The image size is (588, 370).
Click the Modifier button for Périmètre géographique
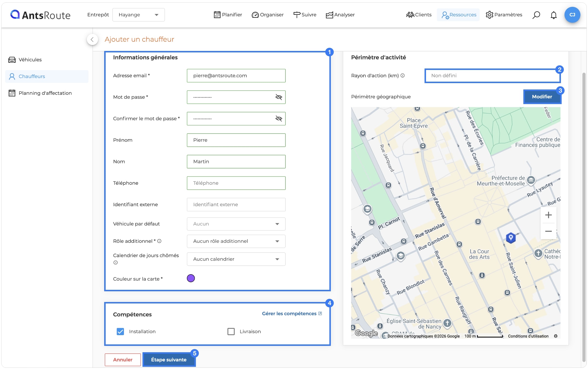coord(542,97)
